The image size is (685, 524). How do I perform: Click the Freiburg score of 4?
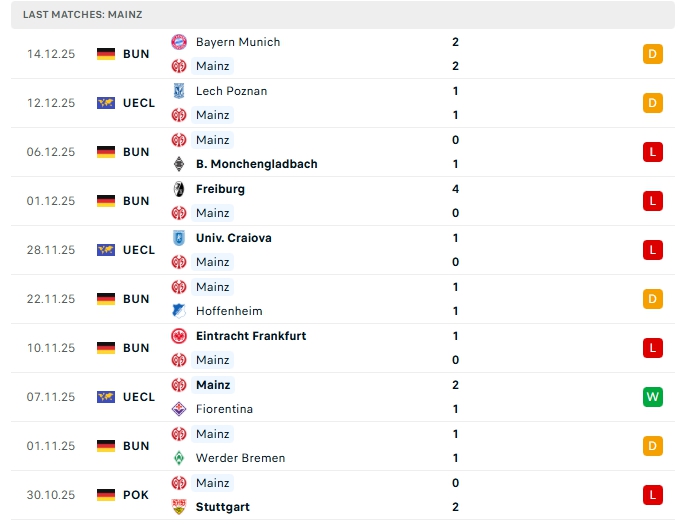coord(455,189)
